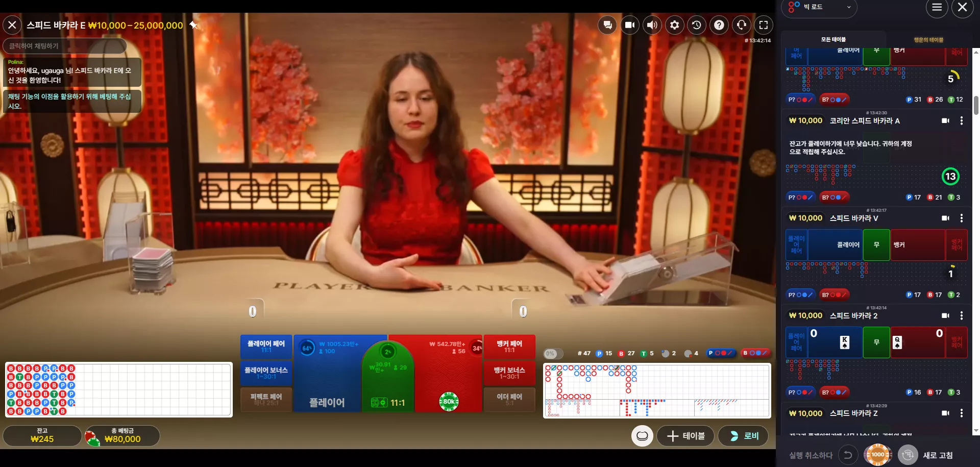The height and width of the screenshot is (467, 980).
Task: Click the scrollbar down arrow in the side panel
Action: 976,431
